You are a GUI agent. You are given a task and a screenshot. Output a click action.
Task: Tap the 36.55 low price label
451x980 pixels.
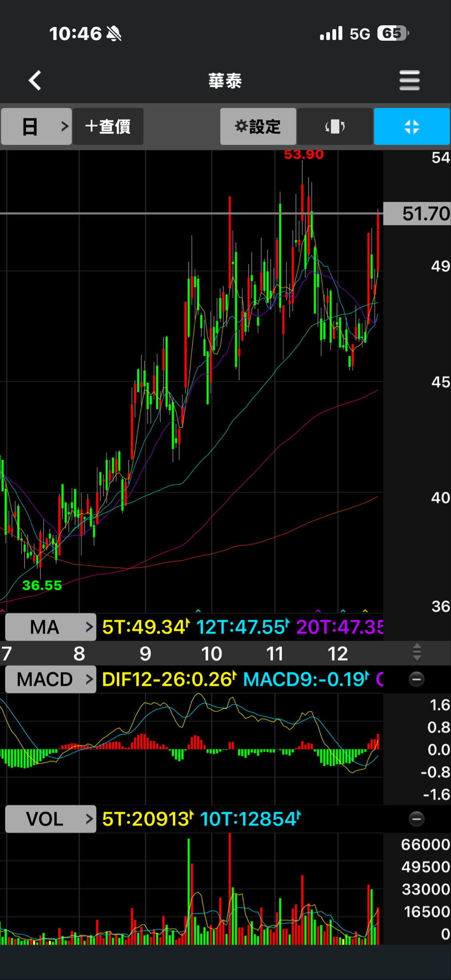pyautogui.click(x=42, y=585)
